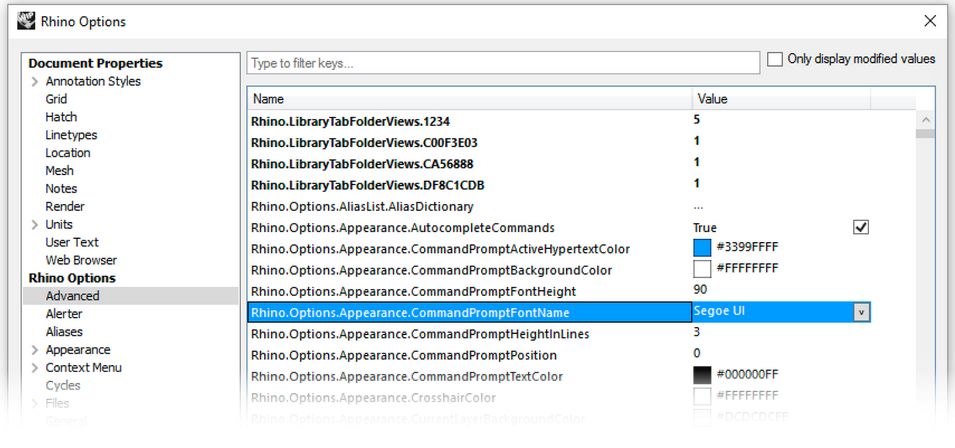The width and height of the screenshot is (955, 448).
Task: Open the Alerter page
Action: 63,314
